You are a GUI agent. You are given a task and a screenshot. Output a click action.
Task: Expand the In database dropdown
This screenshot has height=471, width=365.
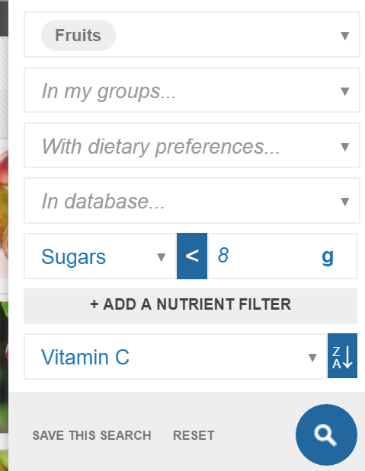[x=192, y=201]
